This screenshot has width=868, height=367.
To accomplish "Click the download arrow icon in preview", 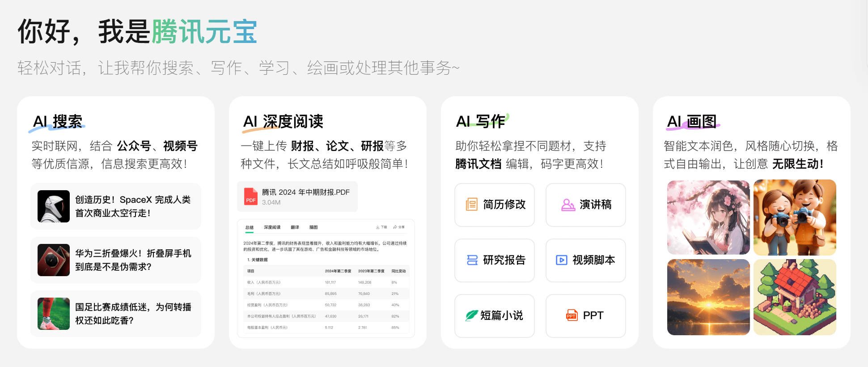I will point(377,227).
